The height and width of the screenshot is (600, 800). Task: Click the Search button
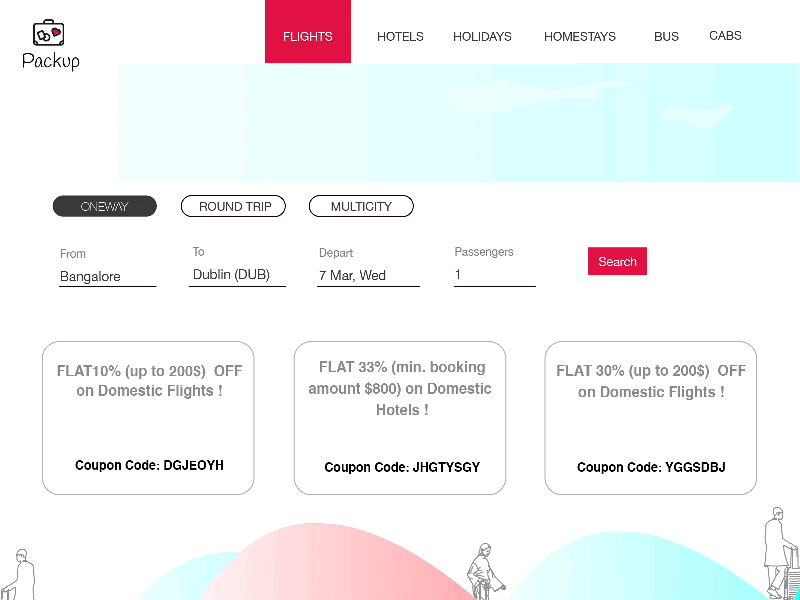(616, 261)
